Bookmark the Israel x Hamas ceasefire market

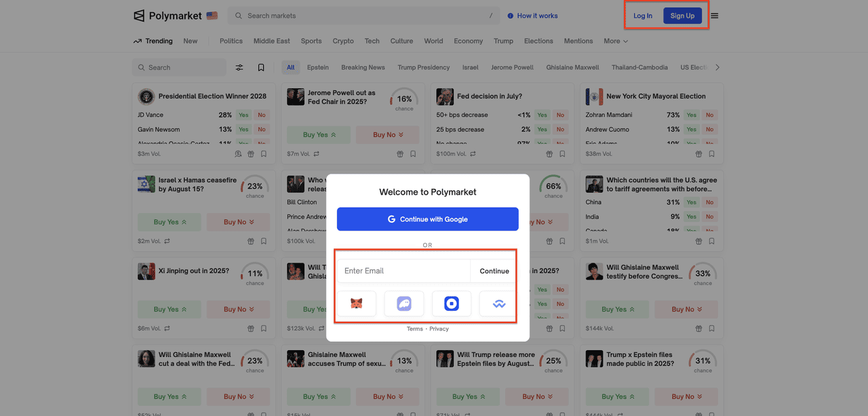pyautogui.click(x=264, y=241)
